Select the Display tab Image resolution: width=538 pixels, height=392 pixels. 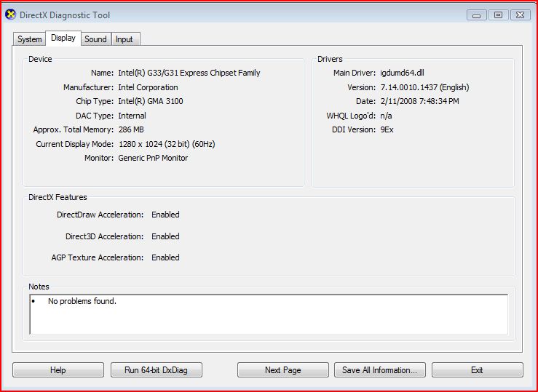tap(63, 38)
